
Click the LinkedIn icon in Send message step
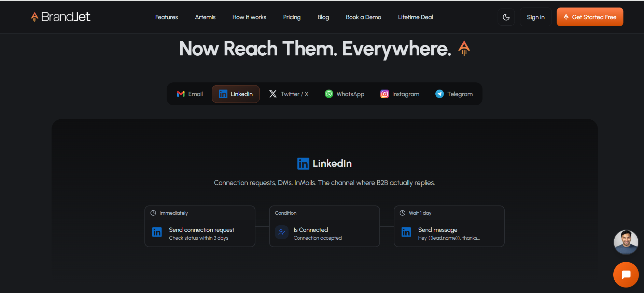(406, 232)
